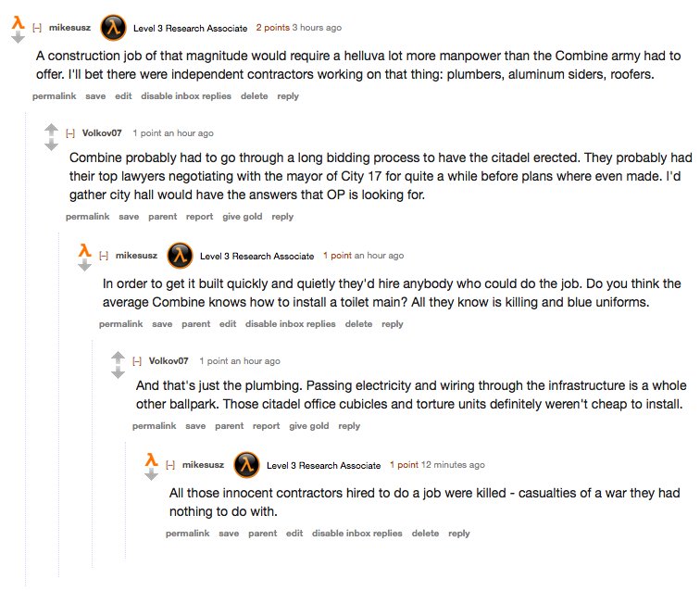This screenshot has width=700, height=591.
Task: Give gold to Volkov07's bidding process comment
Action: coord(243,217)
